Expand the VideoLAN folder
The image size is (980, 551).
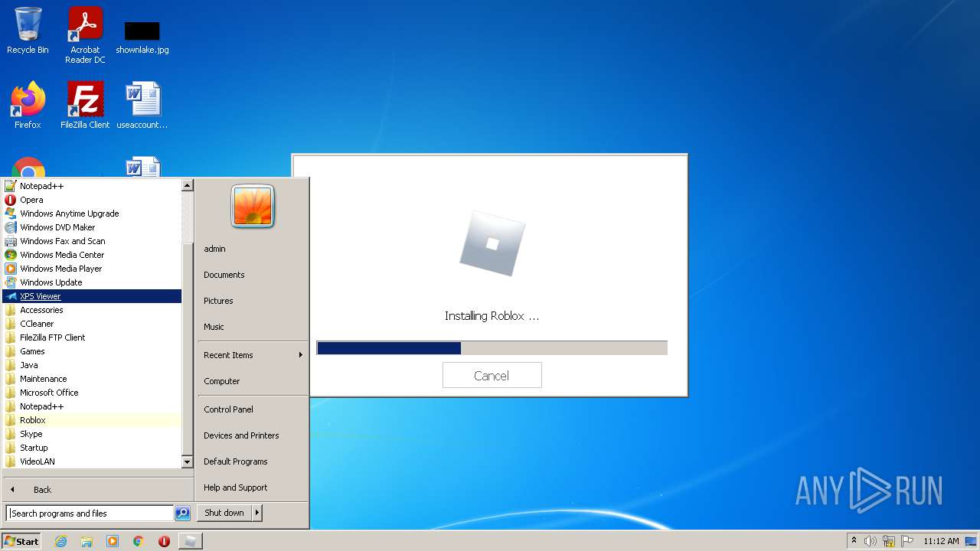(92, 461)
